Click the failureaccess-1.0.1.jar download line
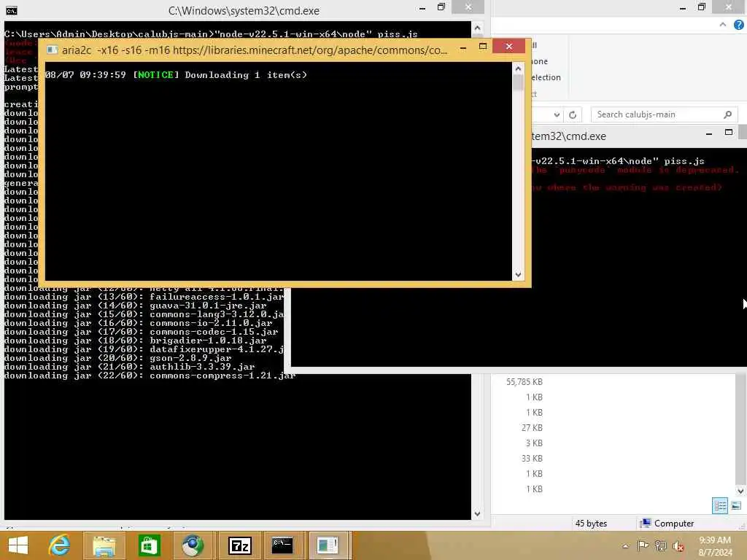The height and width of the screenshot is (560, 747). (x=144, y=297)
